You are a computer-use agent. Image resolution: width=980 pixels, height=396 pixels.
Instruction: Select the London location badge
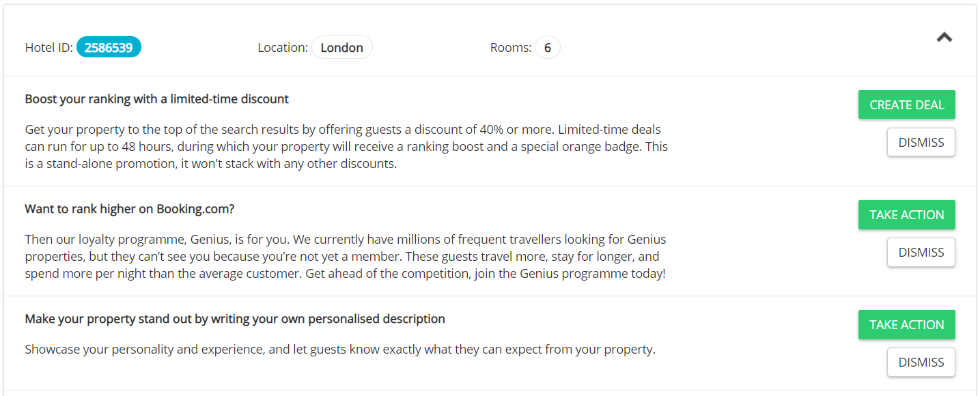tap(341, 48)
